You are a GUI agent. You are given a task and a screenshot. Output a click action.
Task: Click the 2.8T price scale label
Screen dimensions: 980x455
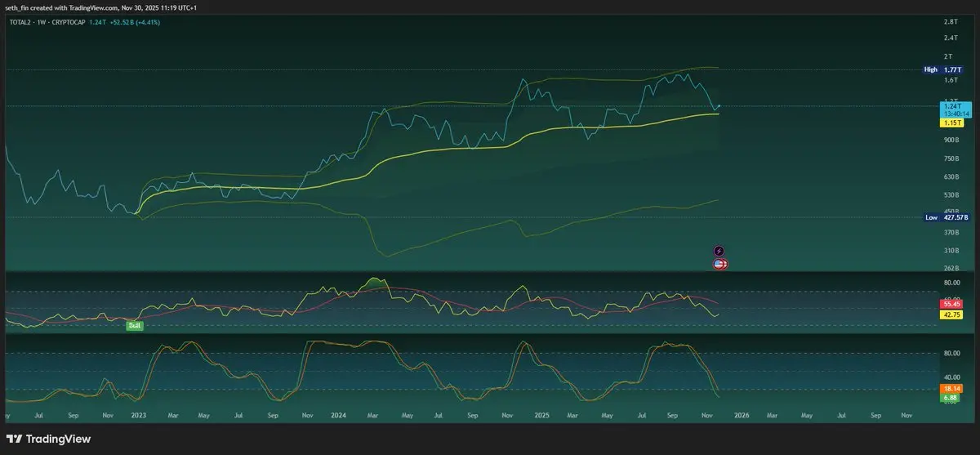pos(950,22)
